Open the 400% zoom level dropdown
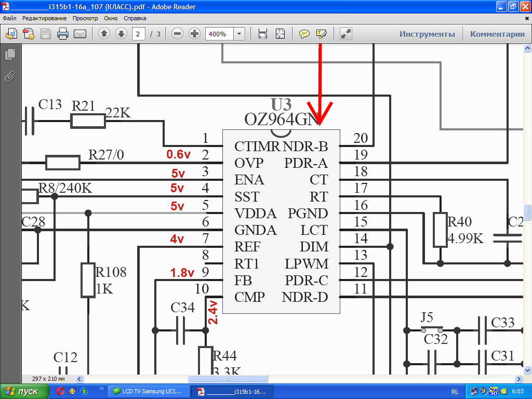Viewport: 532px width, 399px height. (x=240, y=34)
